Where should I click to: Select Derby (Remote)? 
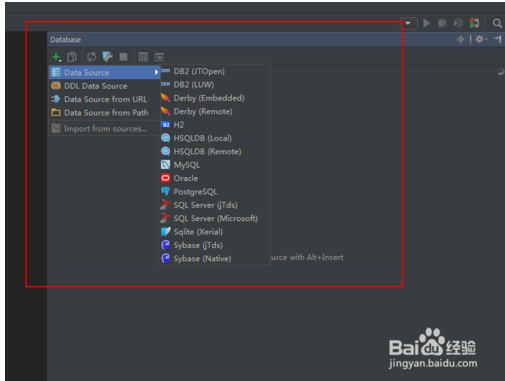pos(214,111)
